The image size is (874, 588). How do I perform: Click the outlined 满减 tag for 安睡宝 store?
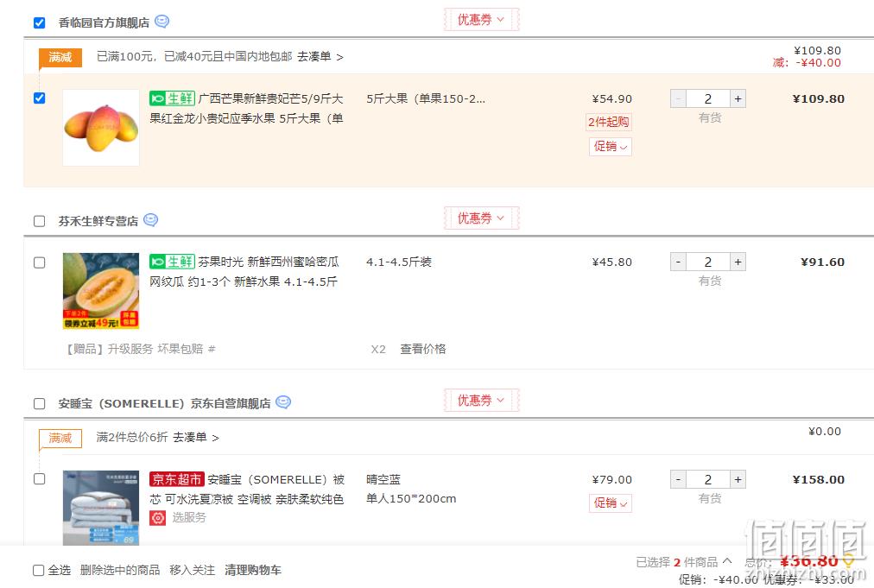tap(60, 438)
